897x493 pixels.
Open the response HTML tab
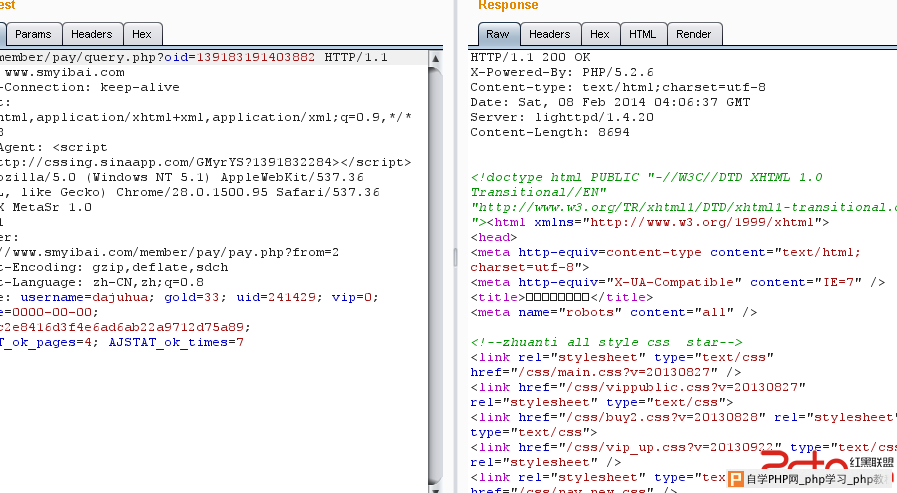(x=642, y=34)
